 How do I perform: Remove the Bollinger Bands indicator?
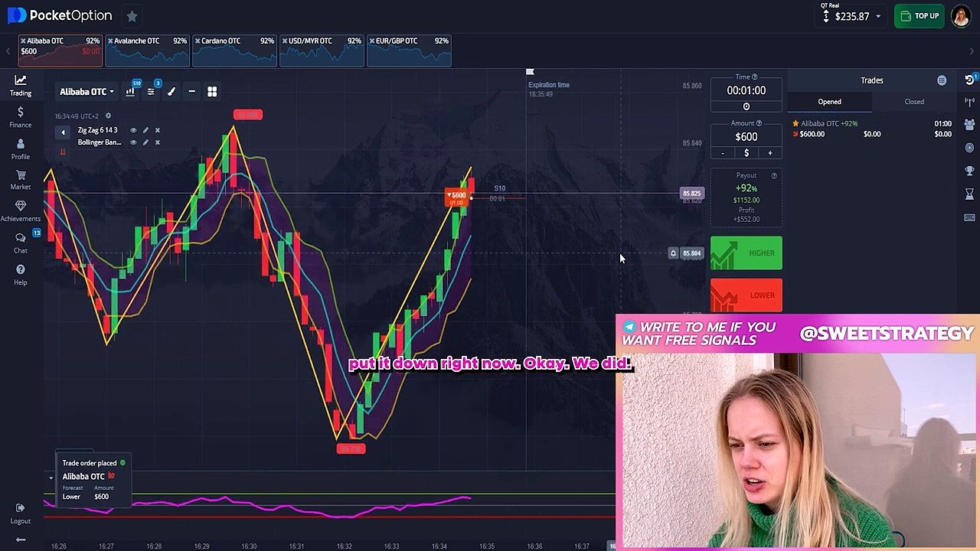(158, 142)
